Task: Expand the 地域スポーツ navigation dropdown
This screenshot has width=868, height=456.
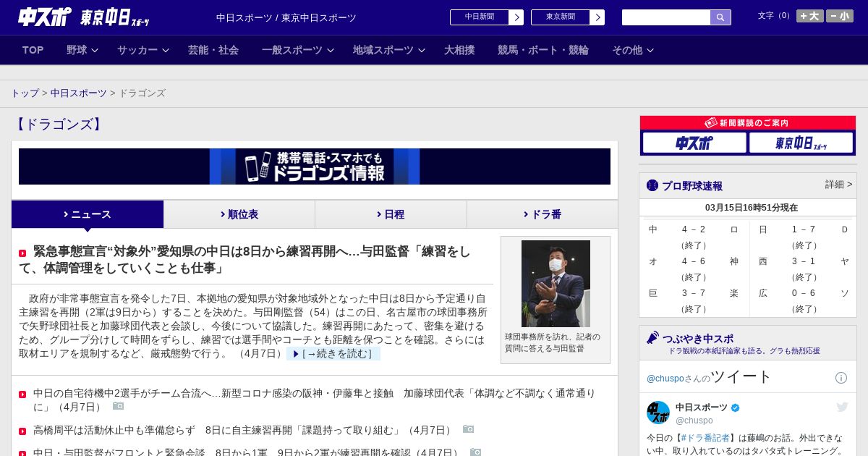Action: tap(388, 50)
